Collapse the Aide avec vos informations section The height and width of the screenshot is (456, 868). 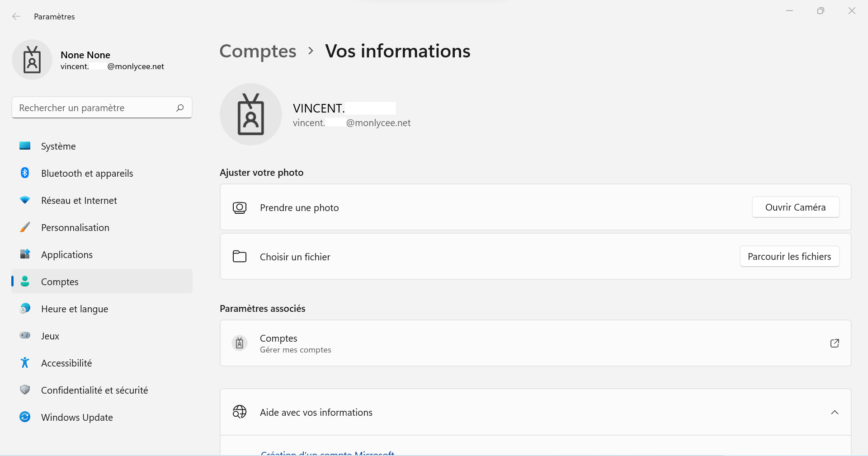(x=835, y=412)
